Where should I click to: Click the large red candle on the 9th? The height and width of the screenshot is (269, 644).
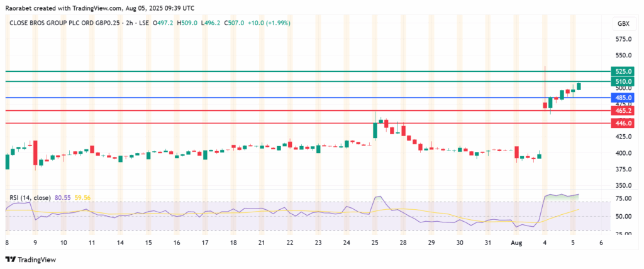click(35, 153)
